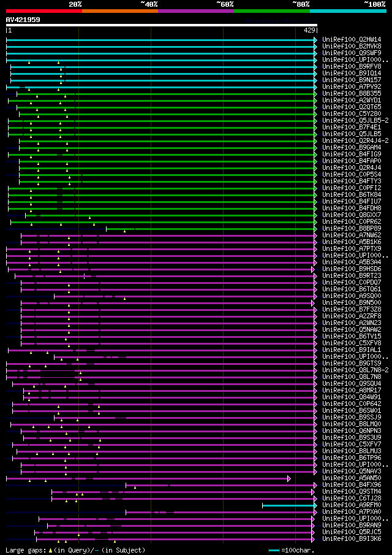Open hit UniRef100_A7PV92
Screen dimensions: 392x555
(352, 86)
